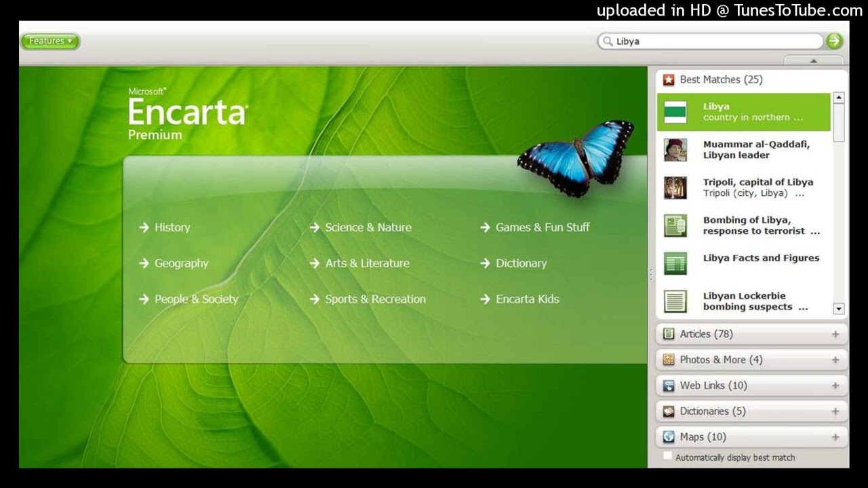Image resolution: width=868 pixels, height=488 pixels.
Task: Open the Features dropdown menu
Action: click(50, 41)
